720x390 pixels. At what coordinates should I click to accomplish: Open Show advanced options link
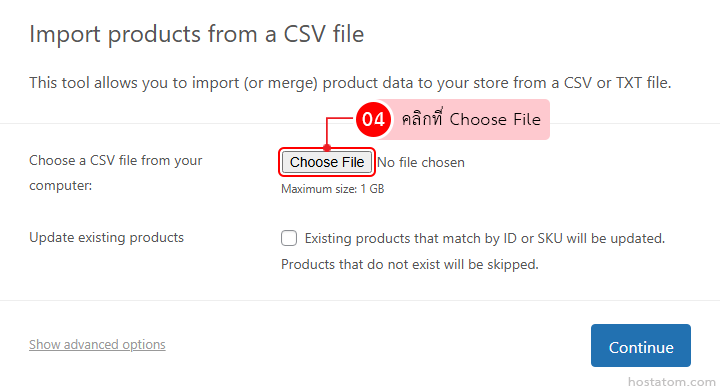click(x=97, y=344)
